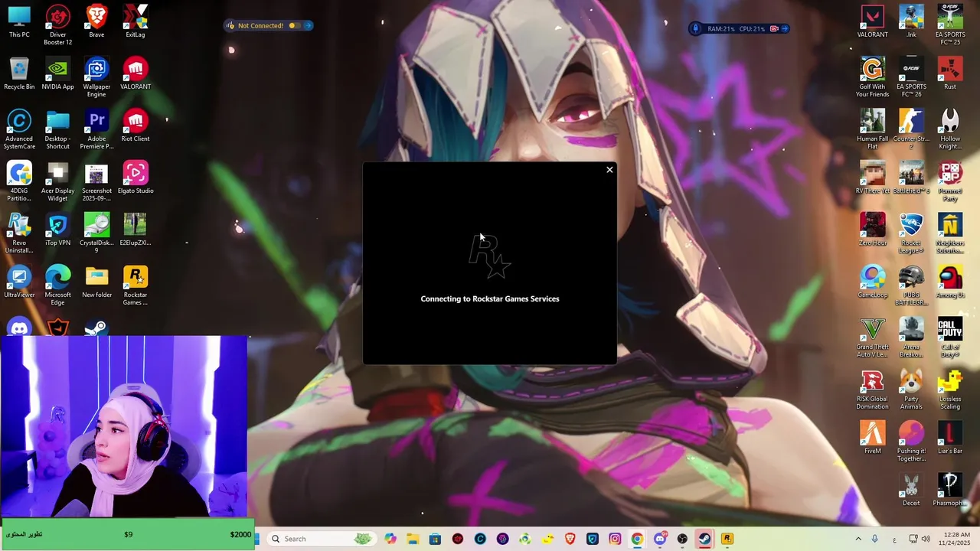980x551 pixels.
Task: Click the microphone tray icon
Action: pos(875,539)
